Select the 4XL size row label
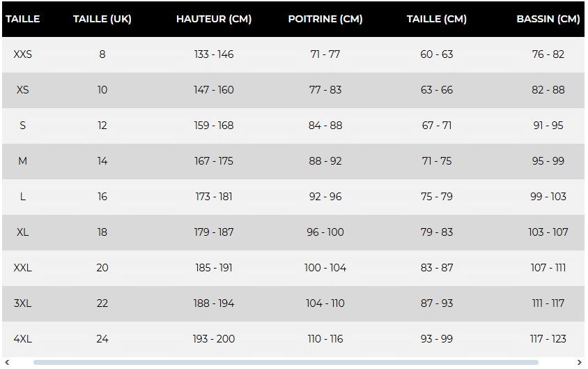Viewport: 588px width, 369px height. coord(22,339)
